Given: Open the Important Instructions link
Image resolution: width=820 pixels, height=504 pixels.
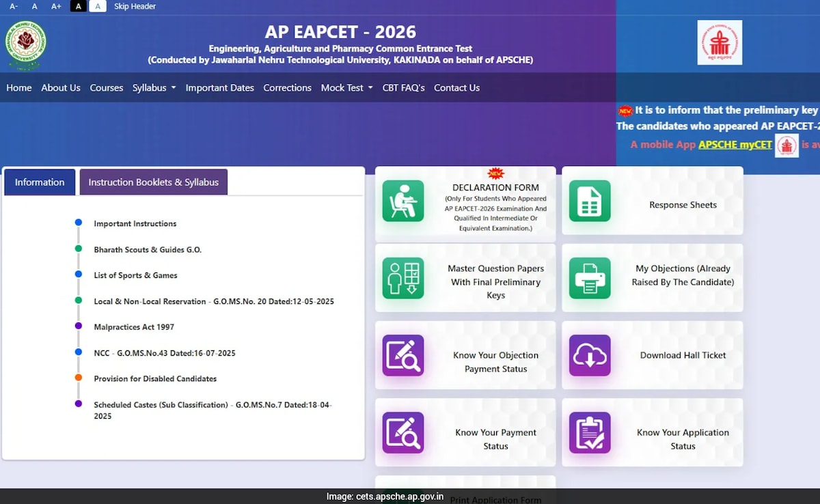Looking at the screenshot, I should pyautogui.click(x=135, y=223).
